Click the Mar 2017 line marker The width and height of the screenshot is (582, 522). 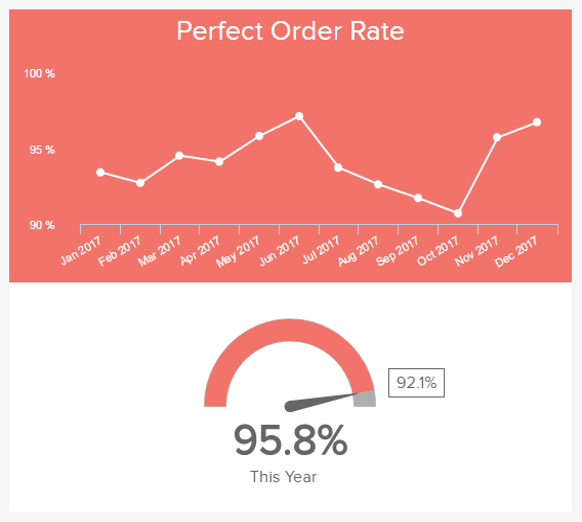[179, 156]
